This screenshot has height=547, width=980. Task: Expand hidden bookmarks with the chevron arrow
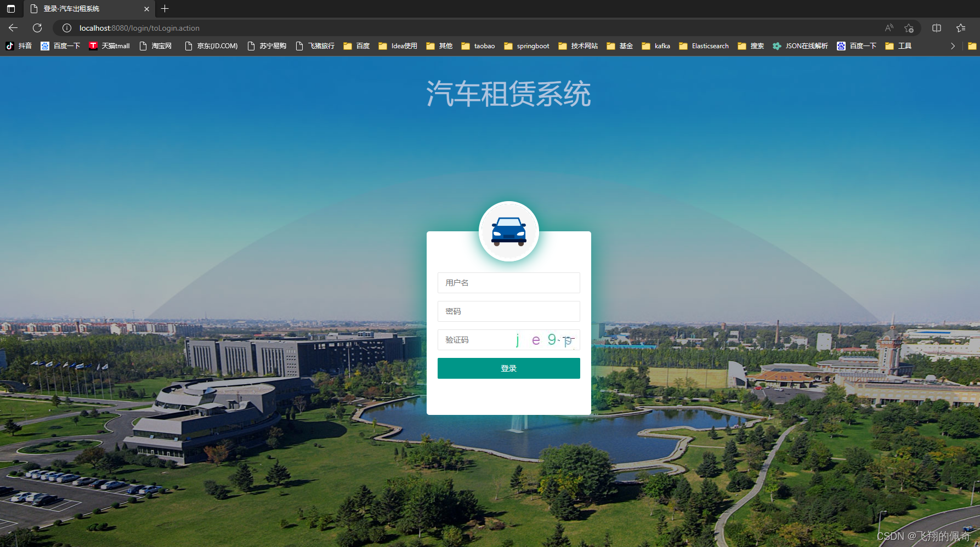[953, 46]
